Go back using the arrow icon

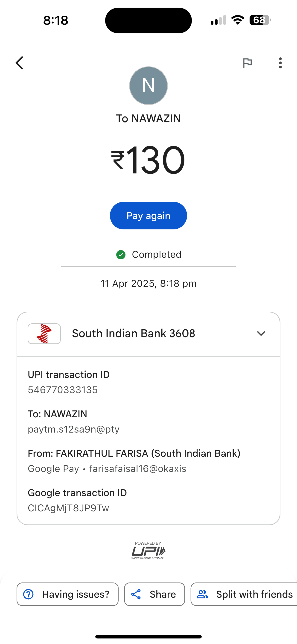click(20, 63)
